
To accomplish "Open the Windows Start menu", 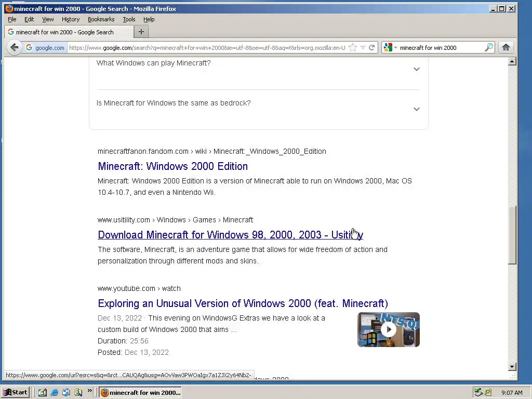I will (16, 393).
